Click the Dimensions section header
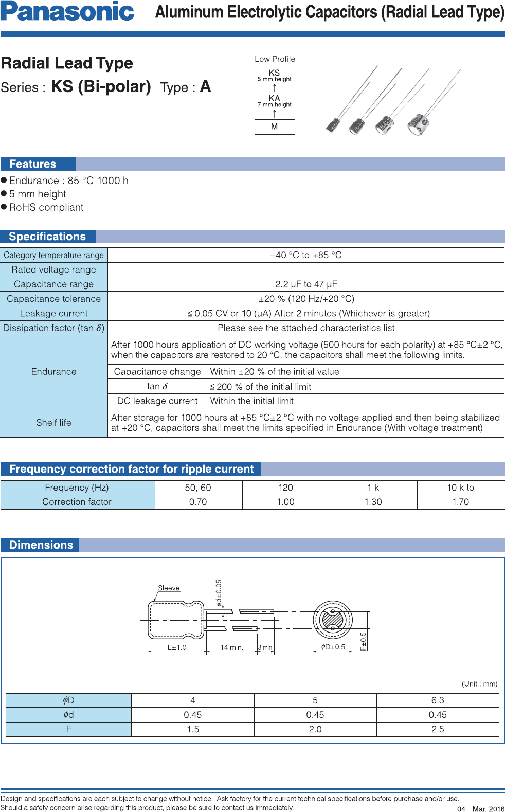 [41, 545]
